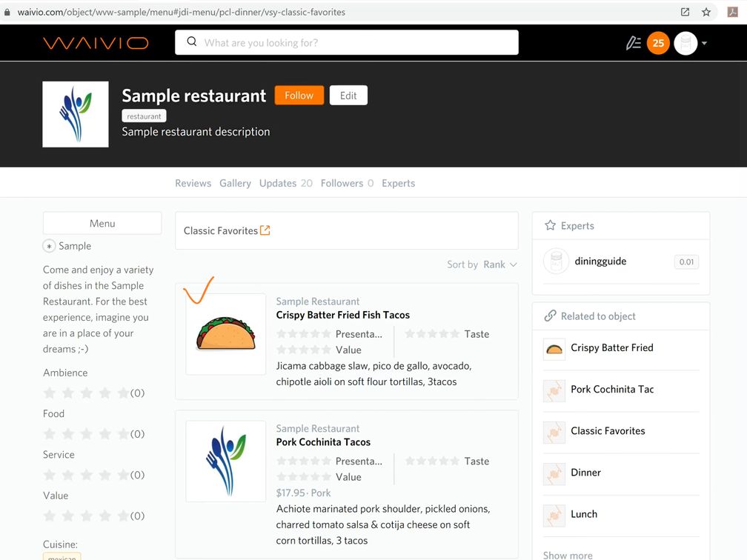Click the user avatar in header
The height and width of the screenshot is (560, 747).
point(685,43)
